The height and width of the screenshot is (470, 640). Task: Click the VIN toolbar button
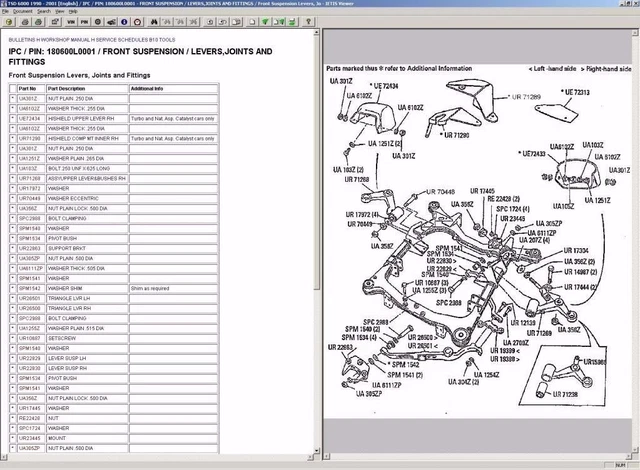[x=71, y=22]
